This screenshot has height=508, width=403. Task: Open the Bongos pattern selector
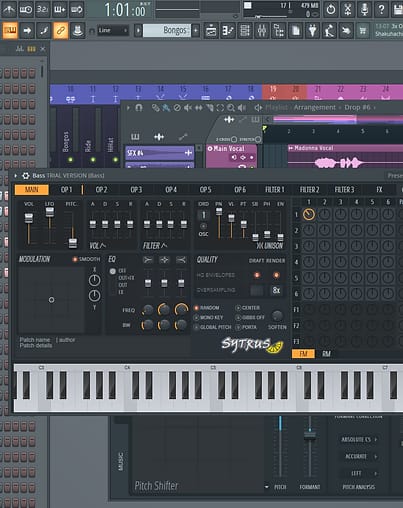tap(167, 31)
